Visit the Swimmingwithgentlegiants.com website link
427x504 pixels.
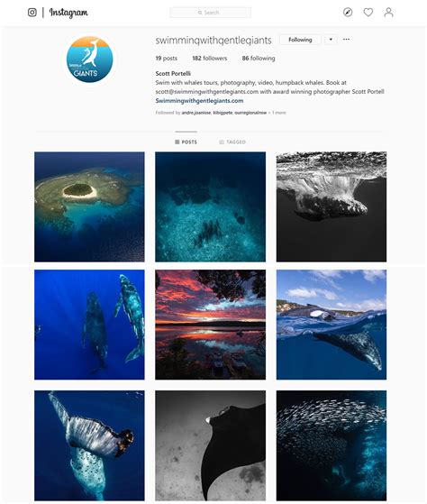coord(199,101)
